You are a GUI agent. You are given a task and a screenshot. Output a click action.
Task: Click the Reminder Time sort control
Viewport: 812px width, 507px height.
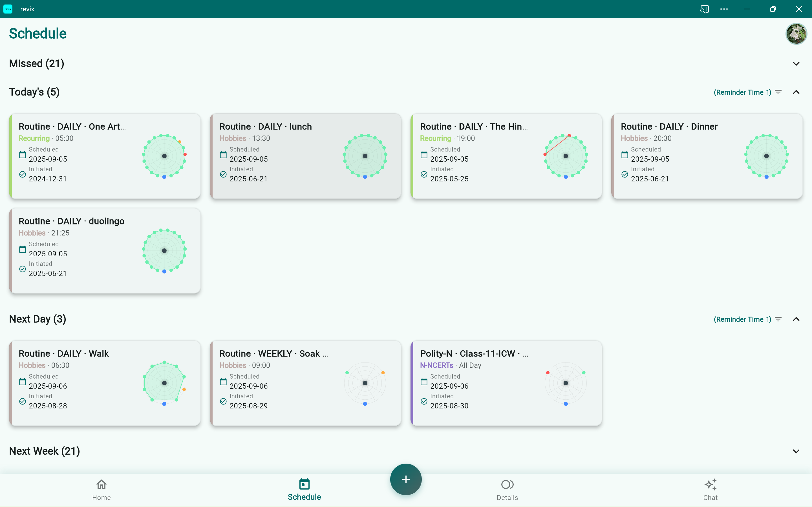click(742, 92)
